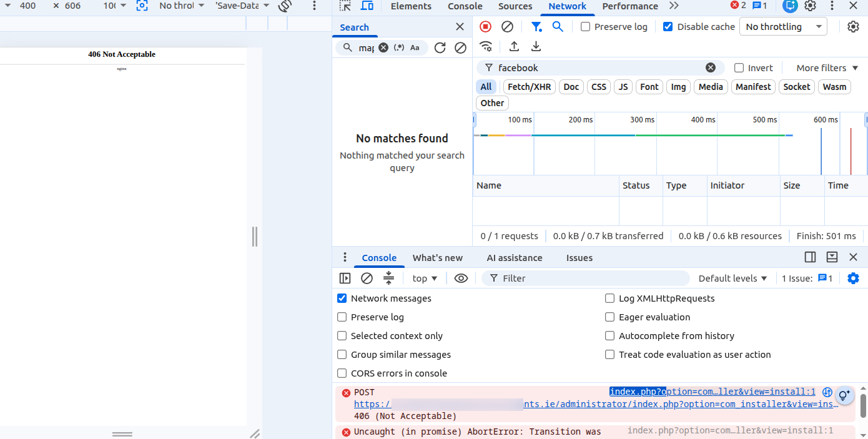Screen dimensions: 868x439
Task: Check Eager evaluation
Action: click(610, 317)
